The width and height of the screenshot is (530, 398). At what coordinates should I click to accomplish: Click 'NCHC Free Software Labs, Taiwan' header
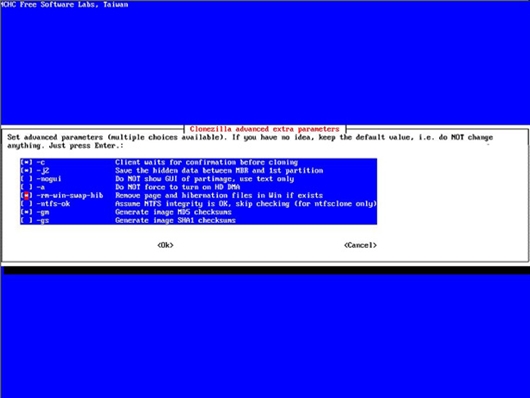pos(64,4)
